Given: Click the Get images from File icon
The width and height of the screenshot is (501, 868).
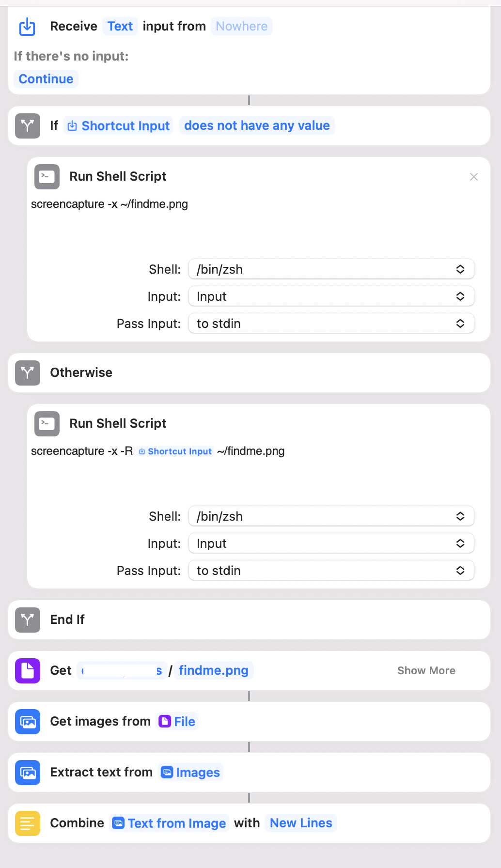Looking at the screenshot, I should (x=28, y=721).
